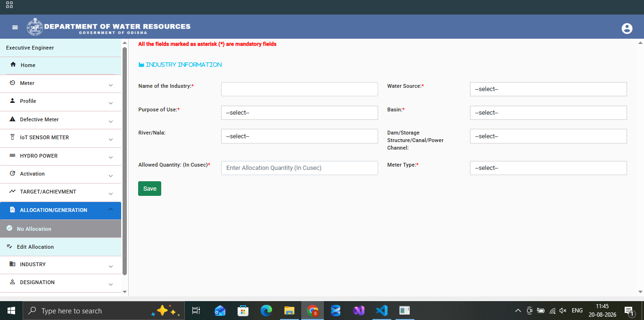Open the River/Nala dropdown
The image size is (644, 320).
pos(299,136)
